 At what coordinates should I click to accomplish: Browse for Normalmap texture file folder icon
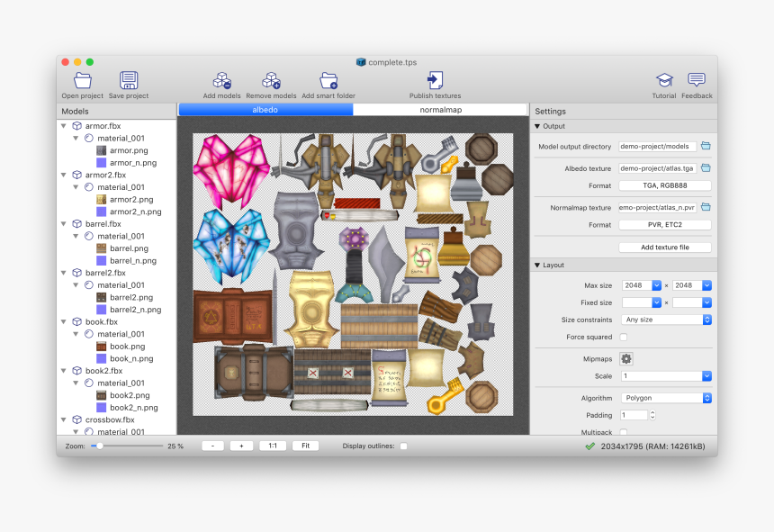tap(706, 207)
